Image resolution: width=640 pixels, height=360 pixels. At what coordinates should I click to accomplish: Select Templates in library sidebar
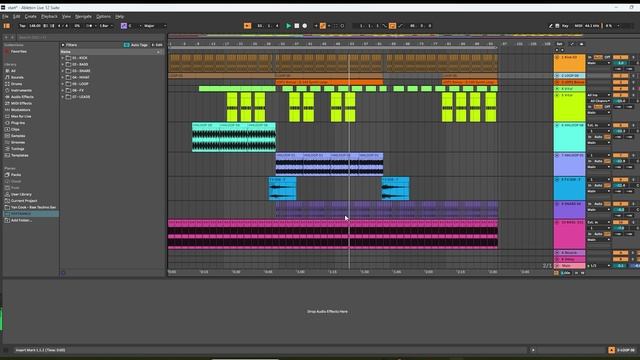[x=19, y=156]
